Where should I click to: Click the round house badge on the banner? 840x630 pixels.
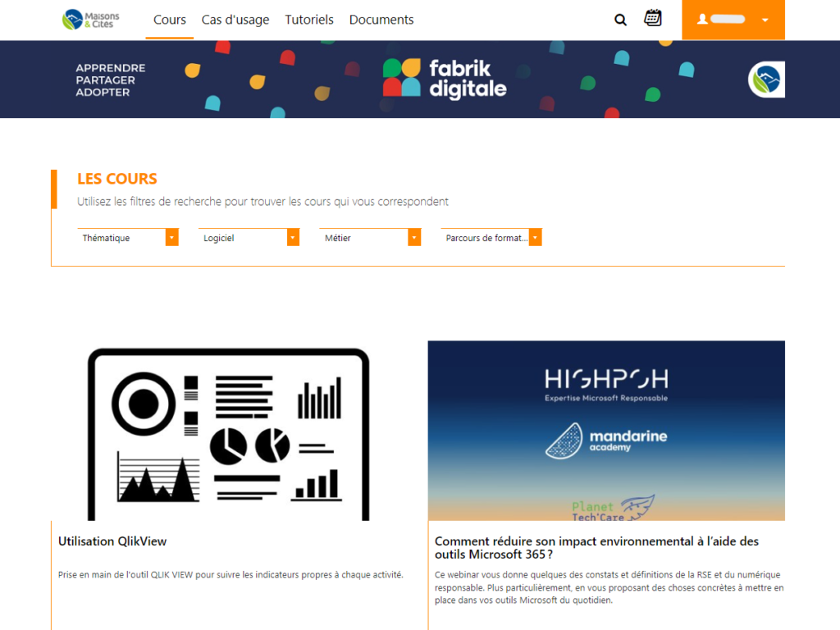(x=768, y=80)
